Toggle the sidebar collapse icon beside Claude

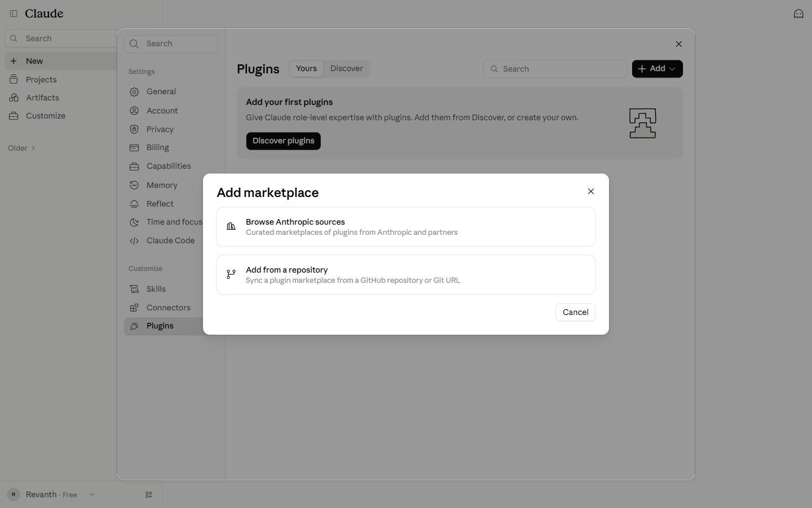(14, 14)
